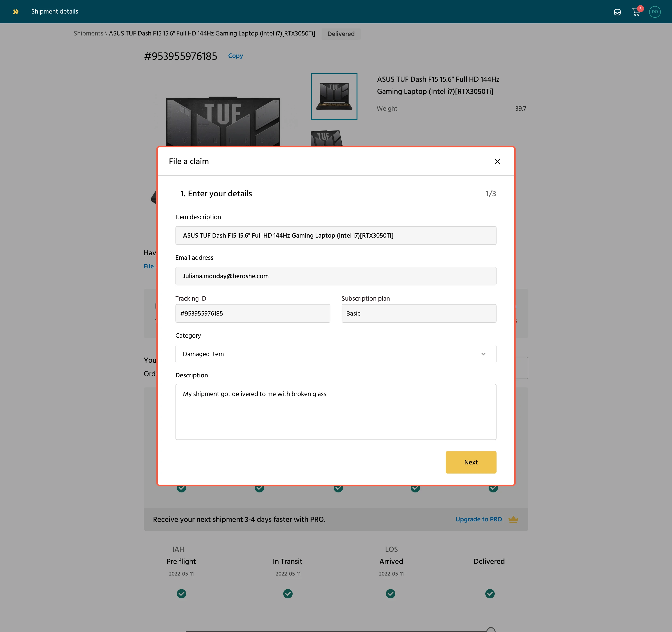The width and height of the screenshot is (672, 632).
Task: Click the double-chevron sidebar expand icon
Action: [x=16, y=11]
